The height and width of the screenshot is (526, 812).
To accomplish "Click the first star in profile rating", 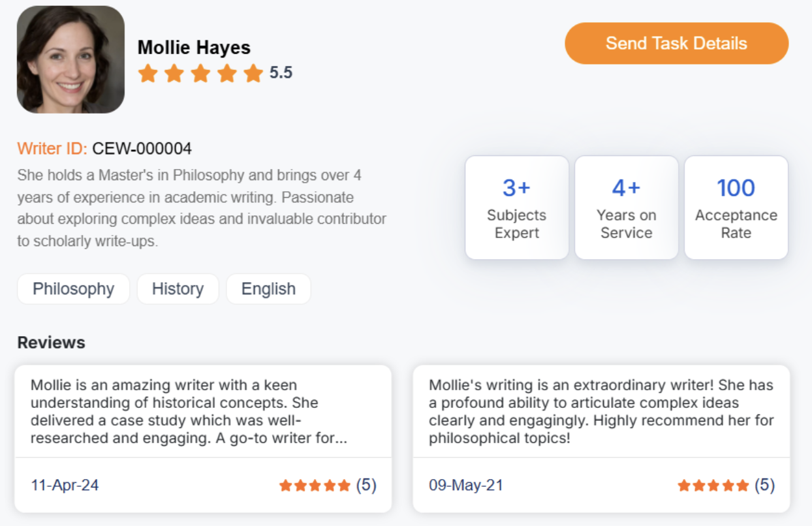I will click(148, 73).
